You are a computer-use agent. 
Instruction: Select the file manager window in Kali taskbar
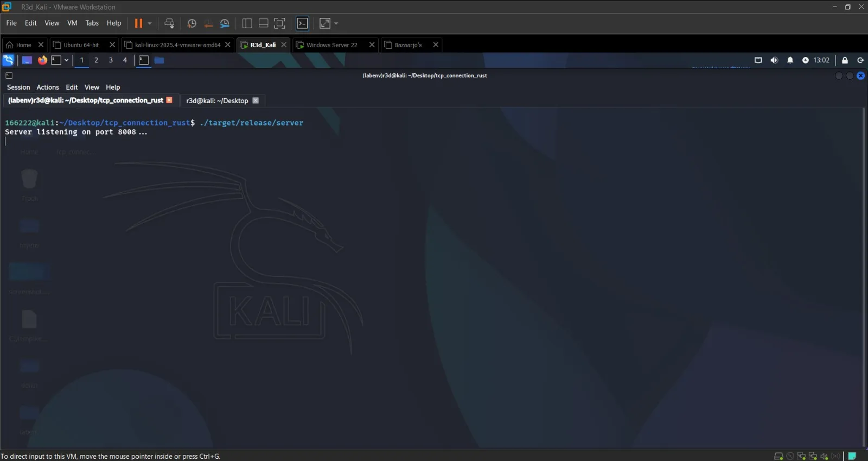click(x=159, y=60)
